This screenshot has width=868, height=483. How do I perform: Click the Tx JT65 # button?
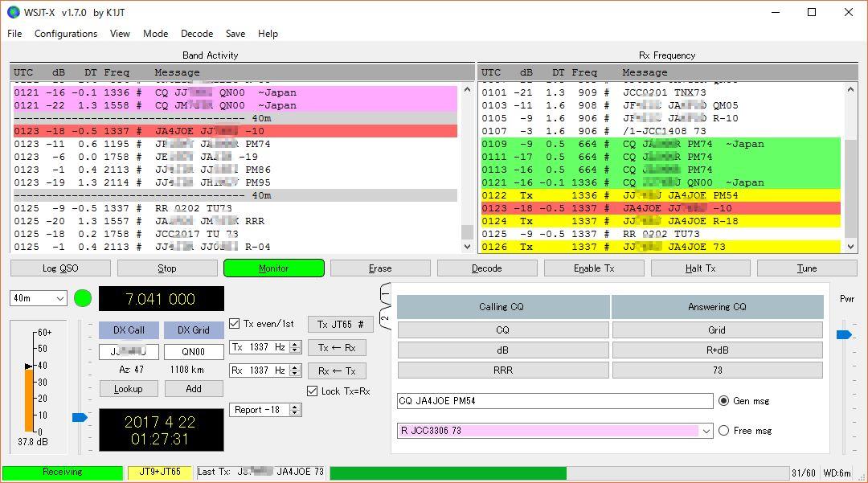pyautogui.click(x=341, y=324)
